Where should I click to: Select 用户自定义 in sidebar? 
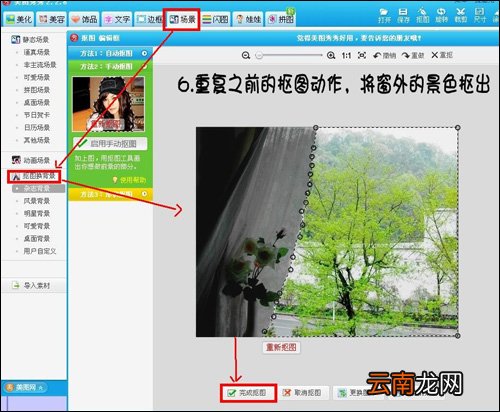click(40, 251)
